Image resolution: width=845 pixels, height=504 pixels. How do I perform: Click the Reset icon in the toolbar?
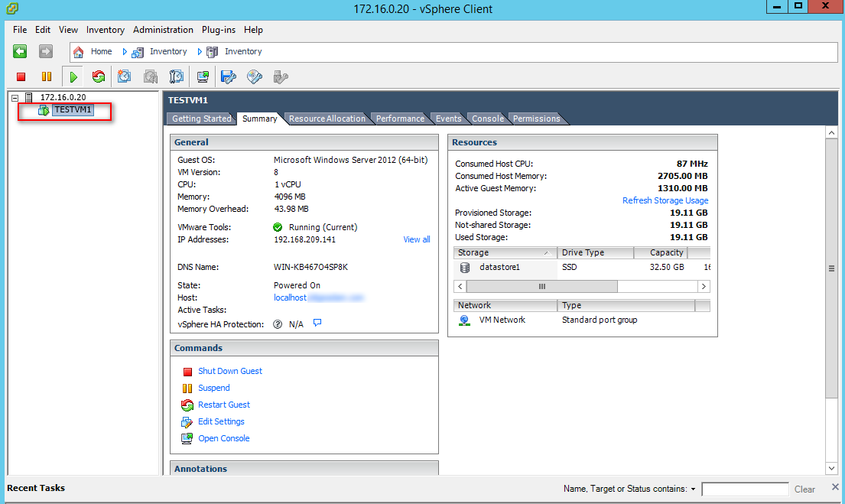coord(98,77)
